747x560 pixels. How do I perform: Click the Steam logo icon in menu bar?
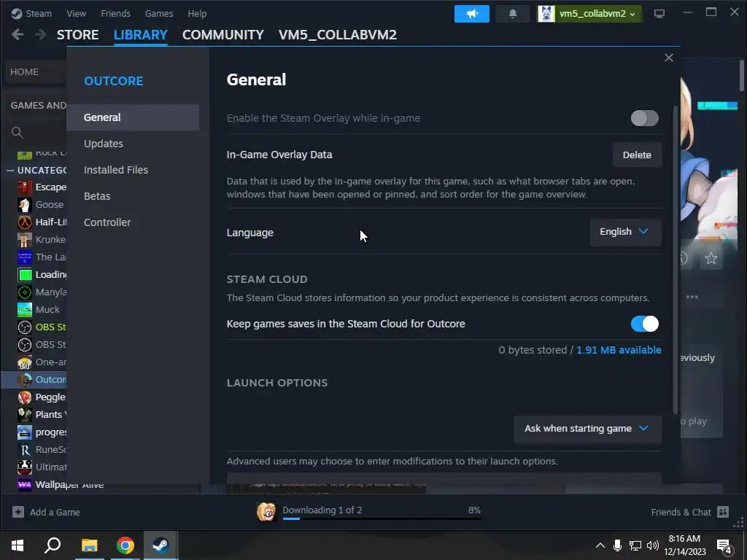pos(17,13)
